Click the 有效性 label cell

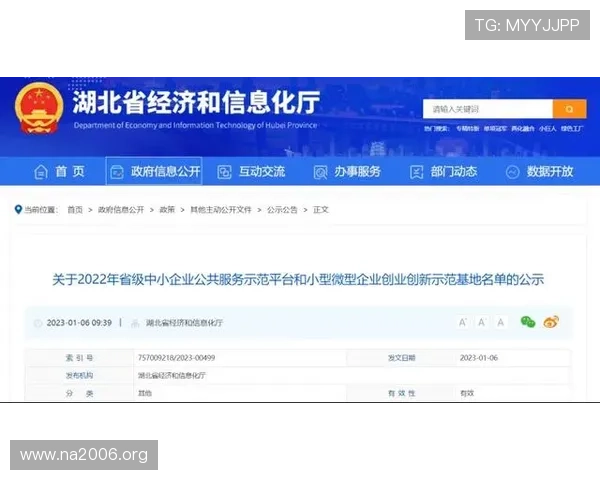tap(401, 393)
